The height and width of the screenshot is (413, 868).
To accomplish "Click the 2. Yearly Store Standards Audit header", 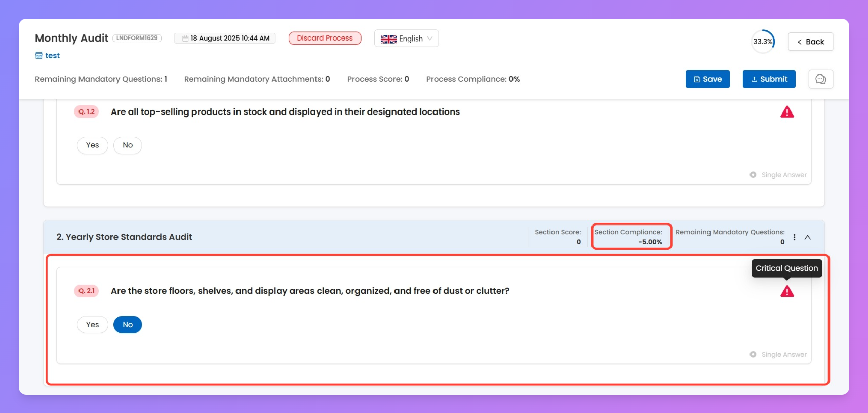I will point(124,237).
